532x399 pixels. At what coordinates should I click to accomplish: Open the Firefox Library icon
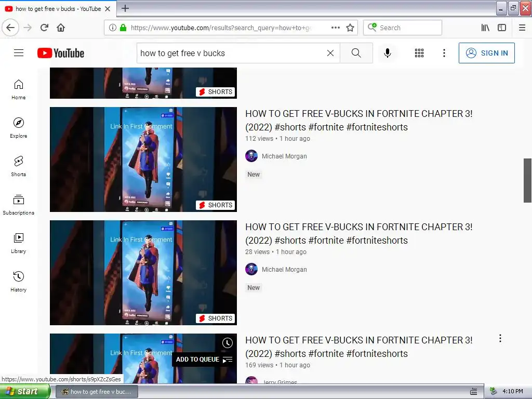pos(486,28)
